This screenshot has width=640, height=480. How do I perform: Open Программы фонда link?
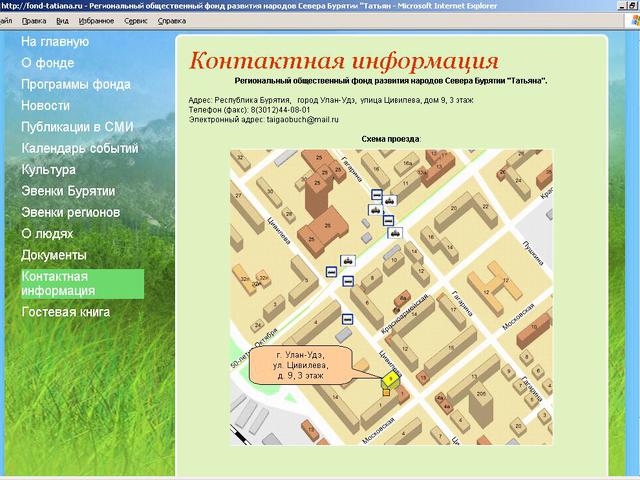coord(76,84)
